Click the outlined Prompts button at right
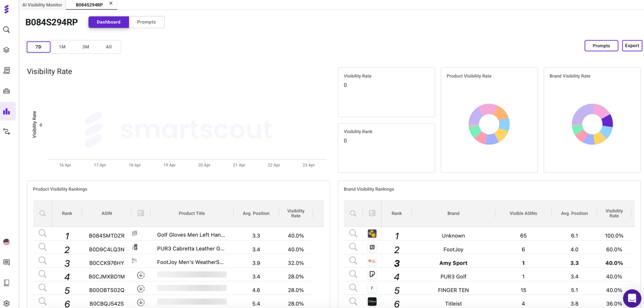This screenshot has height=308, width=644. coord(601,46)
